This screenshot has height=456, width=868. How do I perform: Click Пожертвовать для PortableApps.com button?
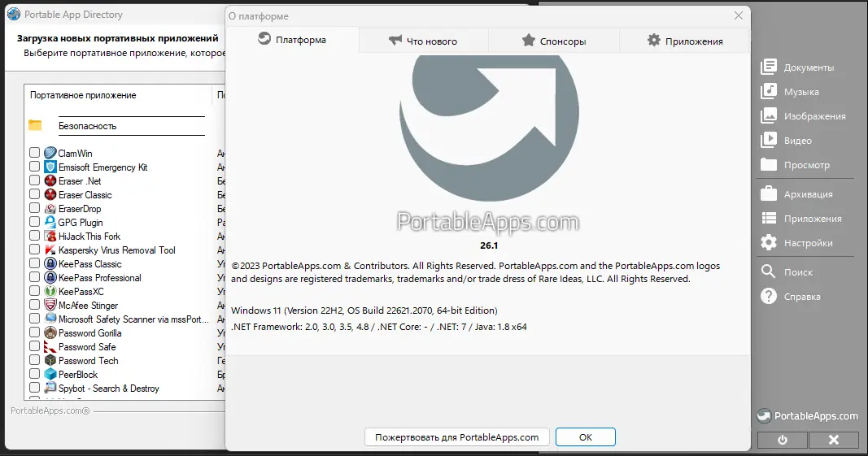(456, 437)
